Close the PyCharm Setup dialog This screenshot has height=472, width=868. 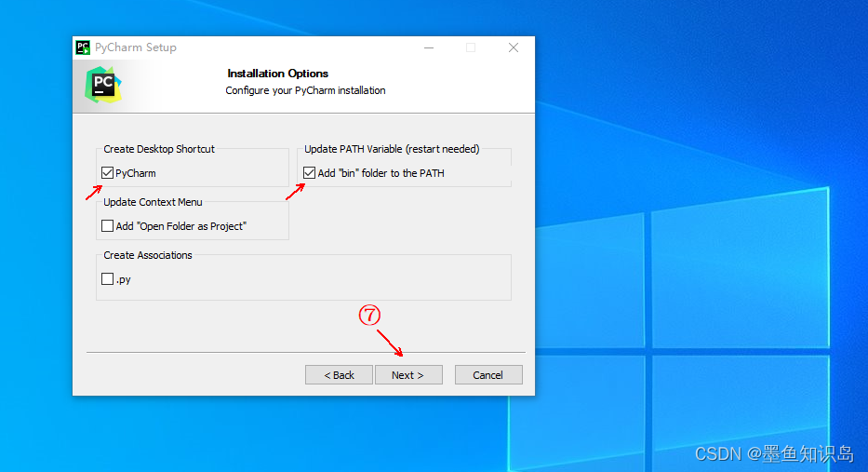tap(514, 47)
